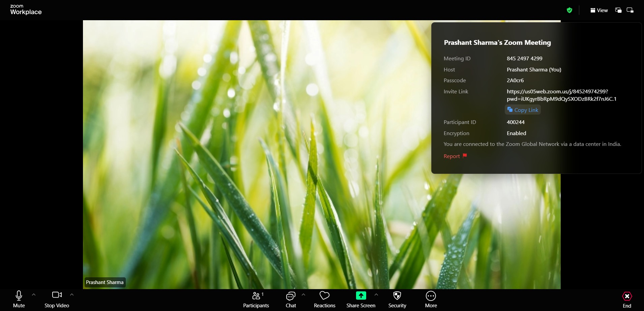Click the picture-in-picture window icon left of the last top-right icon
644x311 pixels.
click(x=618, y=10)
